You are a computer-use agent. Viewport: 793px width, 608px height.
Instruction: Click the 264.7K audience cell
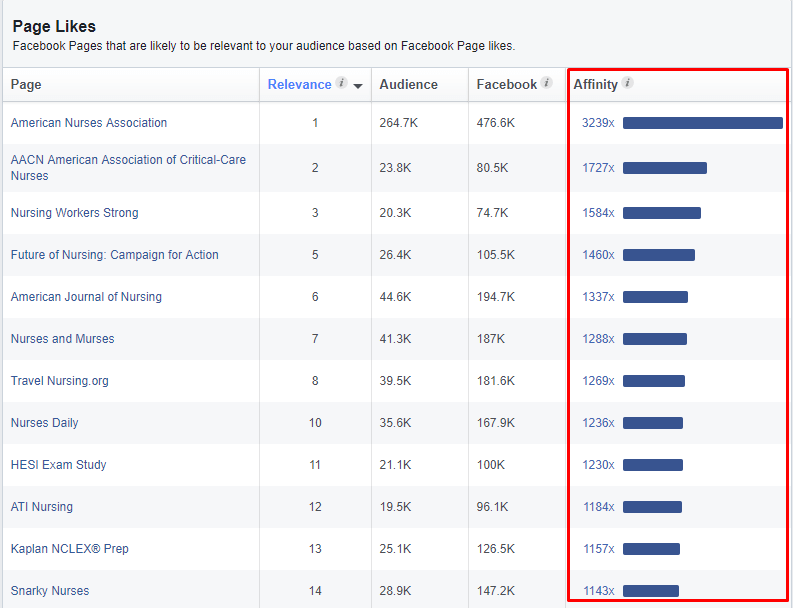pyautogui.click(x=399, y=123)
